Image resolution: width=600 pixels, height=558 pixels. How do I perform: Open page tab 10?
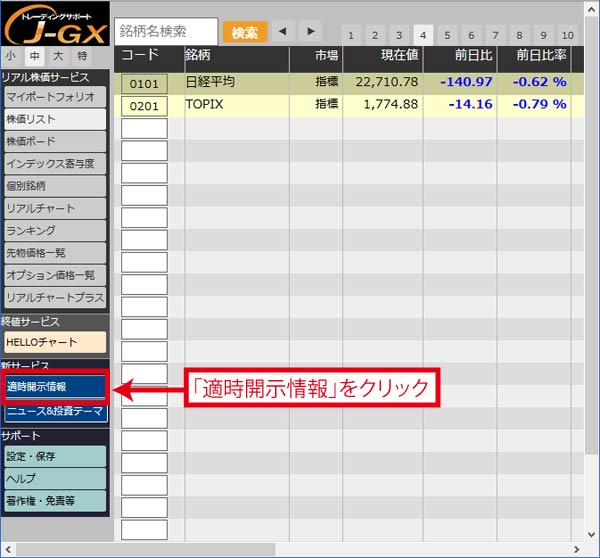coord(568,35)
